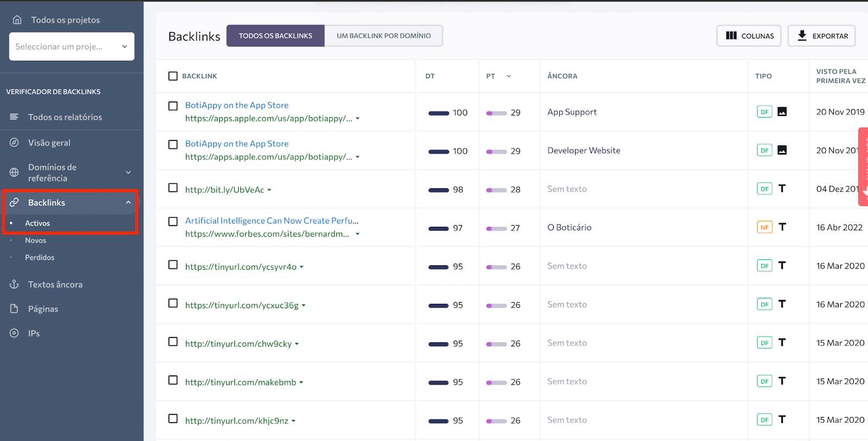Select all rows with the BACKLINK header checkbox
Image resolution: width=868 pixels, height=441 pixels.
coord(173,76)
